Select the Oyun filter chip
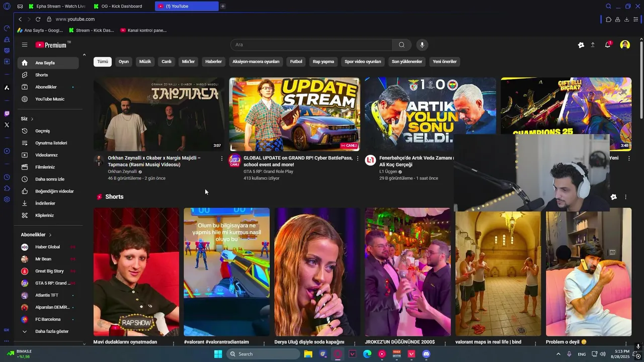The image size is (644, 362). (124, 61)
